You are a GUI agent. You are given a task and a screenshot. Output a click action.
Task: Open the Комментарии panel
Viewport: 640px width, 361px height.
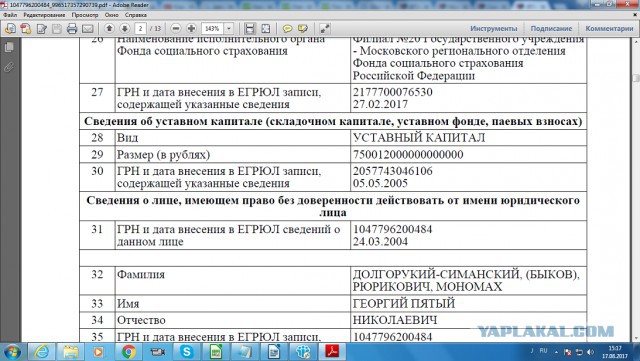pos(609,29)
